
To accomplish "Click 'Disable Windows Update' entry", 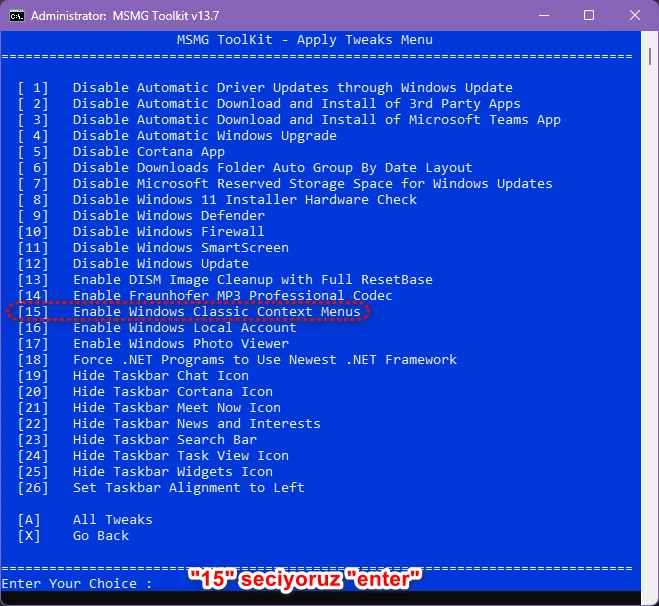I will 161,263.
